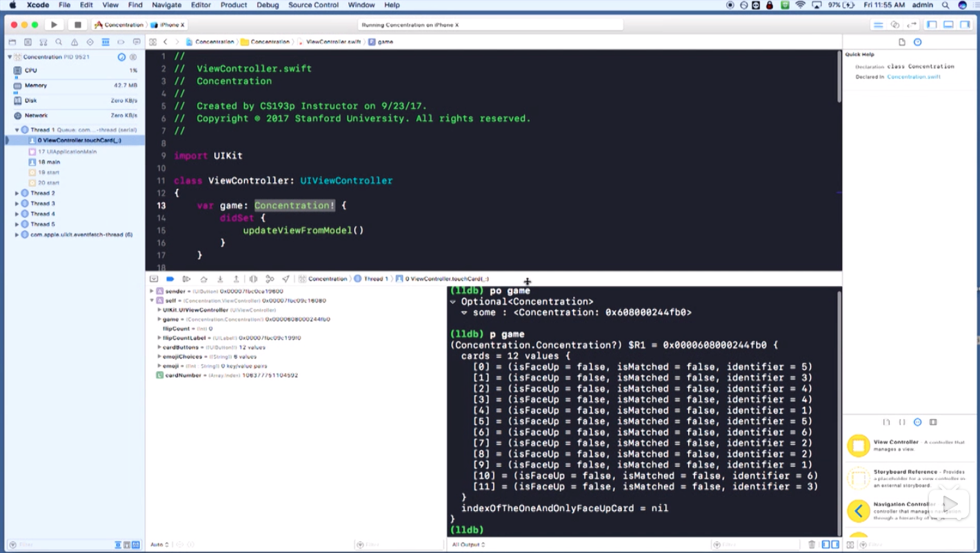Click the Stop button in toolbar
980x553 pixels.
pyautogui.click(x=77, y=25)
